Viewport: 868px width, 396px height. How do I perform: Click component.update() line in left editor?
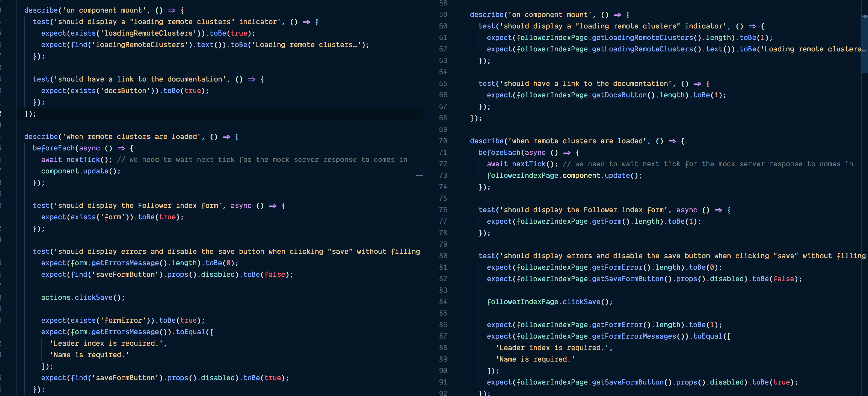tap(80, 171)
